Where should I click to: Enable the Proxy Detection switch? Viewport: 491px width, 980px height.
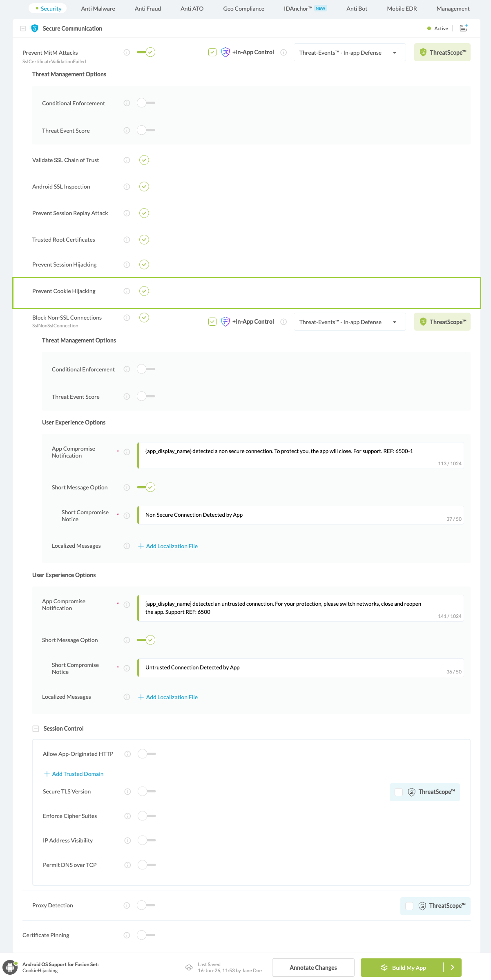[146, 905]
